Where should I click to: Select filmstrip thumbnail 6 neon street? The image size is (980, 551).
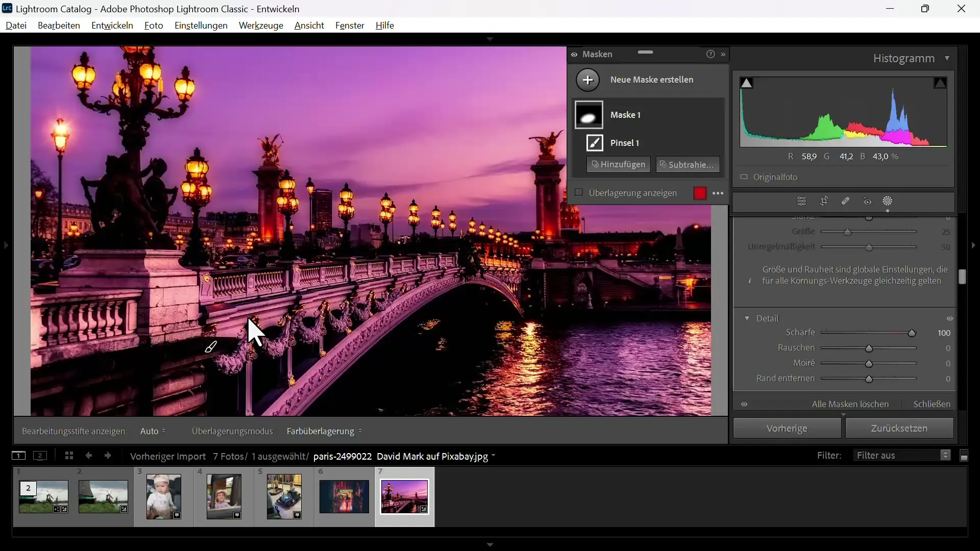[344, 497]
